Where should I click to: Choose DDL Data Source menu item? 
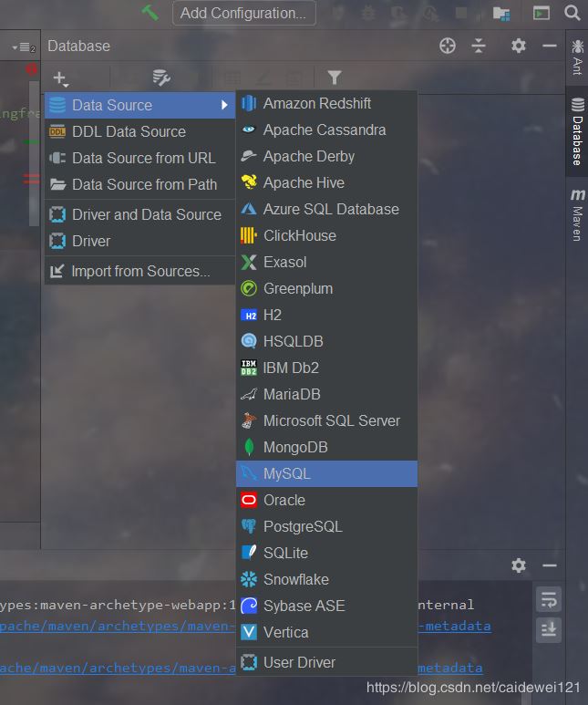(140, 131)
